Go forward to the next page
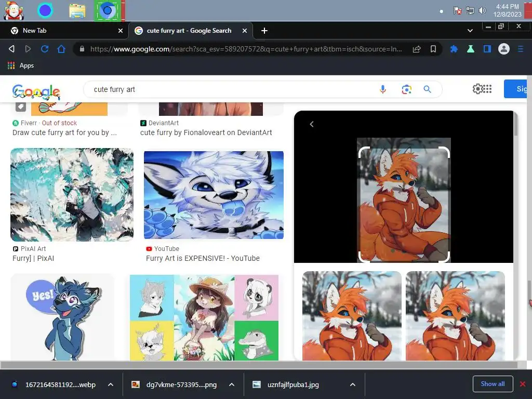Image resolution: width=532 pixels, height=399 pixels. point(28,49)
